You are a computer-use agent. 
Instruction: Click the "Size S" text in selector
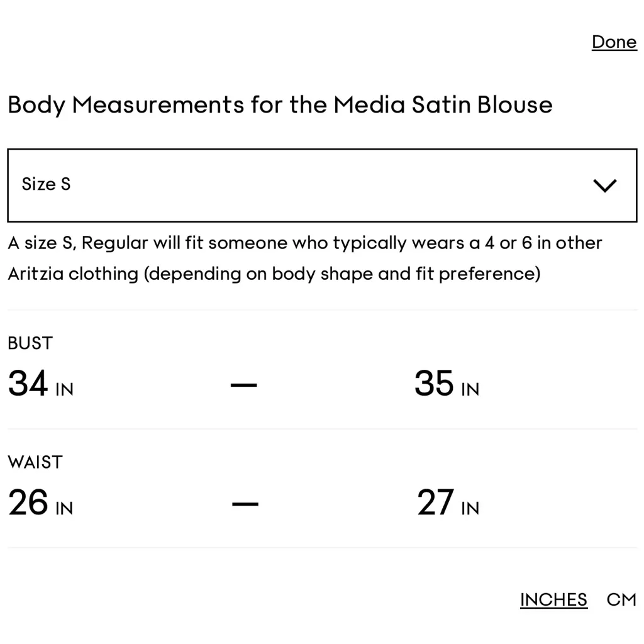(x=46, y=184)
